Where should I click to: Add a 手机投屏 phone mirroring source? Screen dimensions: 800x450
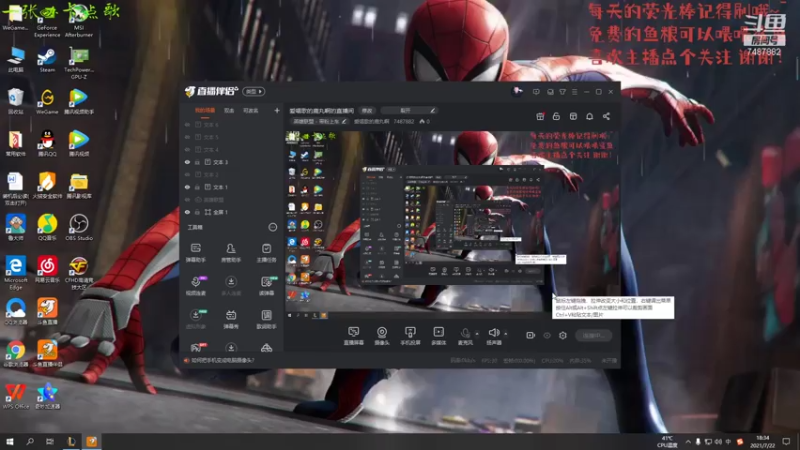click(x=410, y=336)
